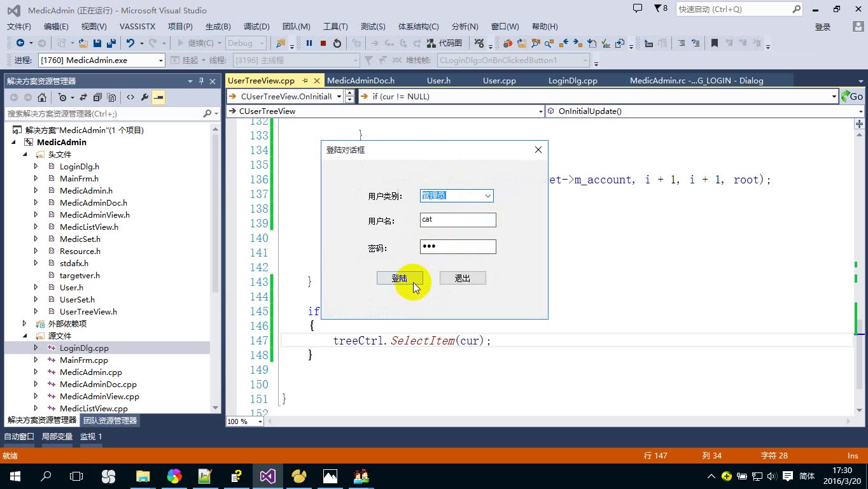The image size is (868, 489).
Task: Click the 用户名 input field containing cat
Action: click(458, 220)
